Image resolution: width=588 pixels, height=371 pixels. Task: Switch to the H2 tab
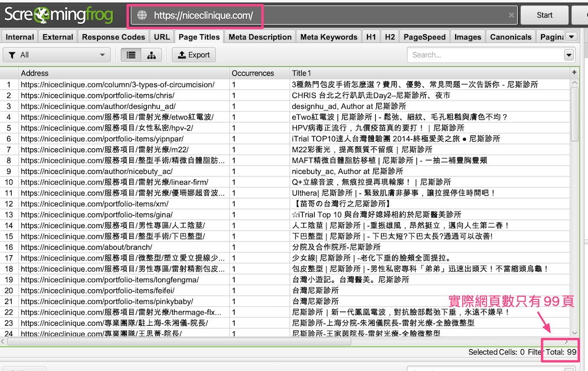390,37
